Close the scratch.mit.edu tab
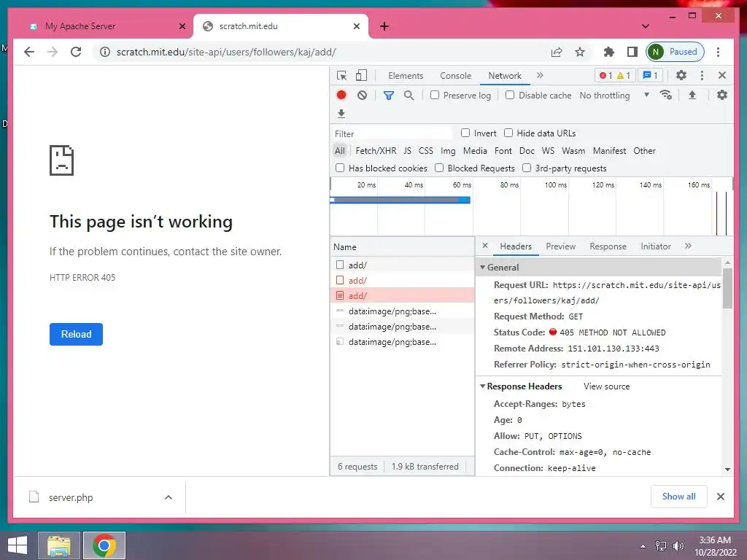The width and height of the screenshot is (747, 560). 356,26
